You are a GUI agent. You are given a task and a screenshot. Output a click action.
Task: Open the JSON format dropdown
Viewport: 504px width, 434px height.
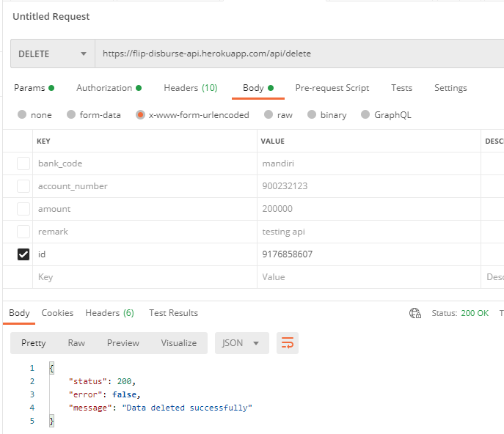click(241, 343)
